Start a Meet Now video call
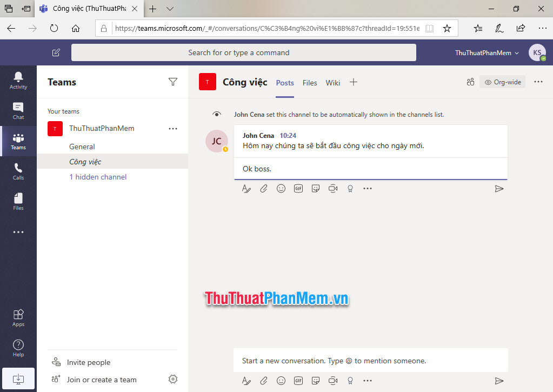The image size is (553, 392). (x=333, y=188)
